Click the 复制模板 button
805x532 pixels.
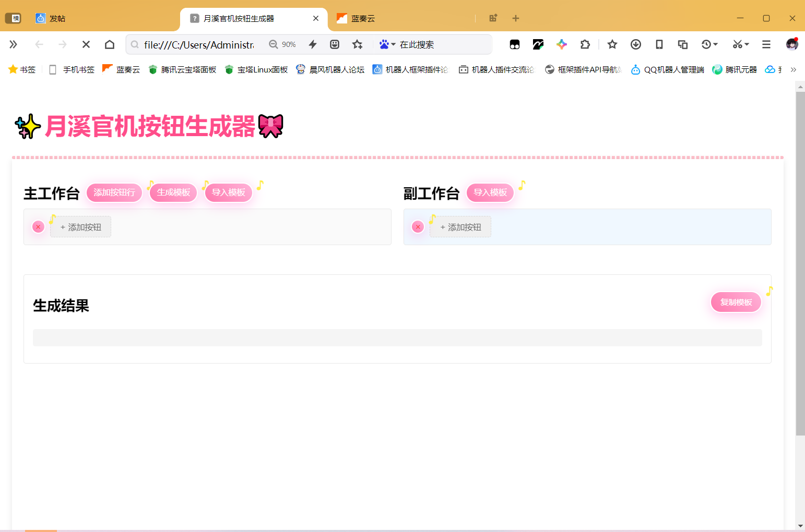pos(736,302)
